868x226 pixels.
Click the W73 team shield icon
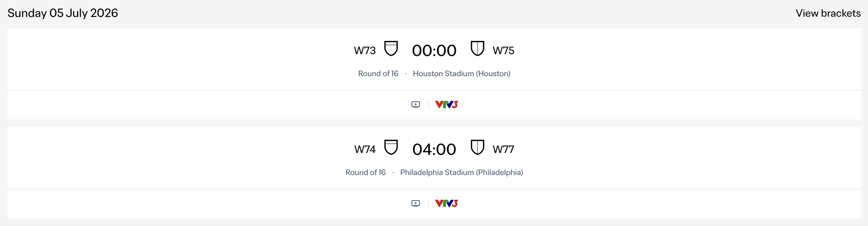391,48
